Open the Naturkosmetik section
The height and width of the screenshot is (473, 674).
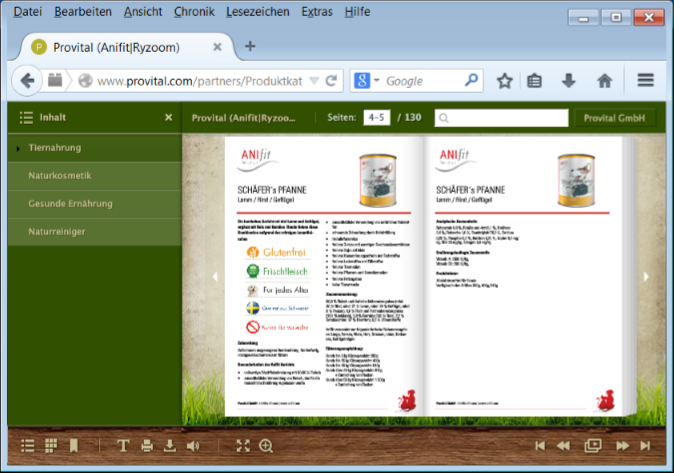pos(60,176)
